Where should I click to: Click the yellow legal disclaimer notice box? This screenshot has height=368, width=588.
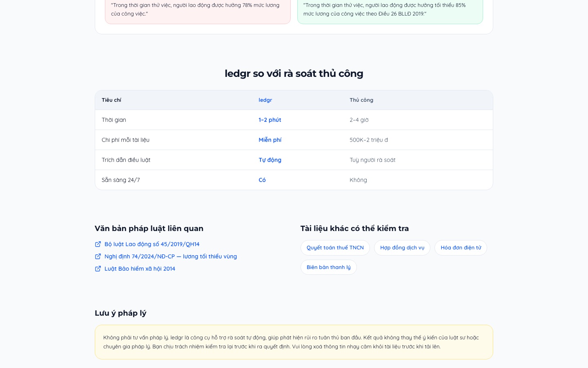tap(294, 342)
